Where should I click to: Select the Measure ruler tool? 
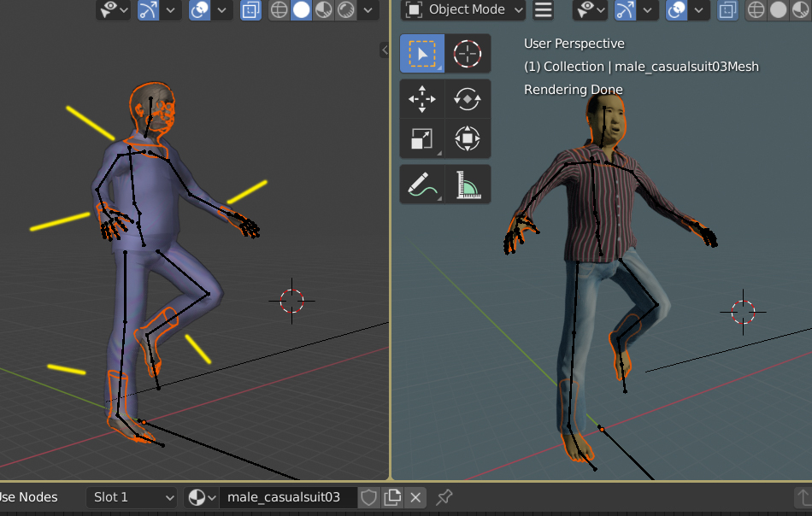tap(468, 184)
